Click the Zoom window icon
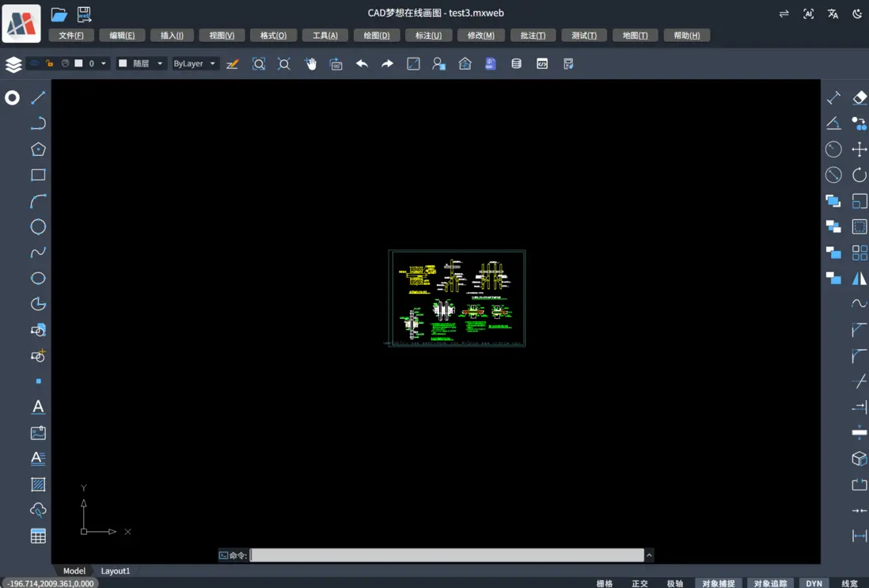The width and height of the screenshot is (869, 588). tap(258, 64)
